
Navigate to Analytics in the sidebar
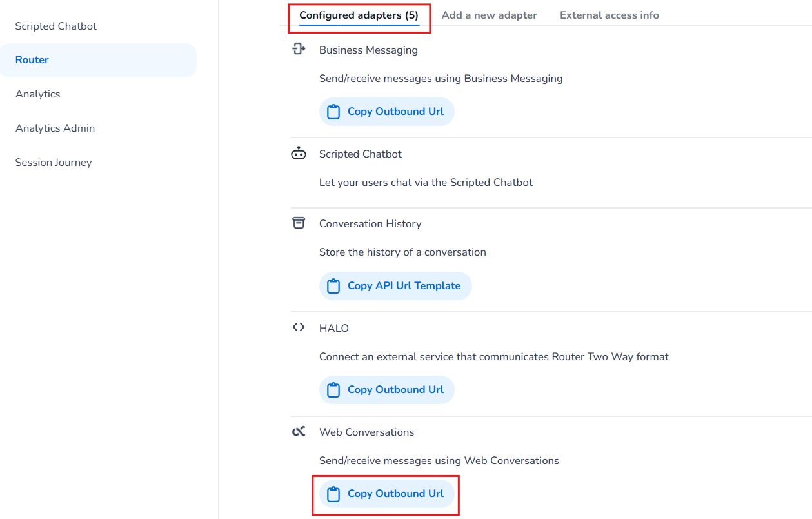pos(38,94)
